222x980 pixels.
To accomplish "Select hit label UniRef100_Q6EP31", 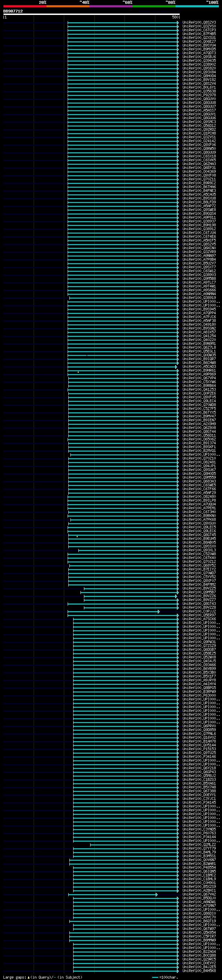I will tap(199, 168).
